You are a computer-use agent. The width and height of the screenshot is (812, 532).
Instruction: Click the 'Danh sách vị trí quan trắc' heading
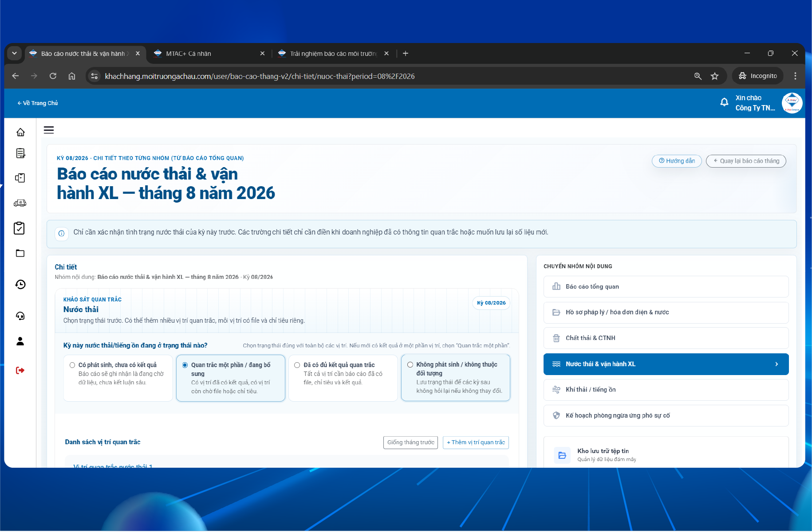tap(102, 442)
